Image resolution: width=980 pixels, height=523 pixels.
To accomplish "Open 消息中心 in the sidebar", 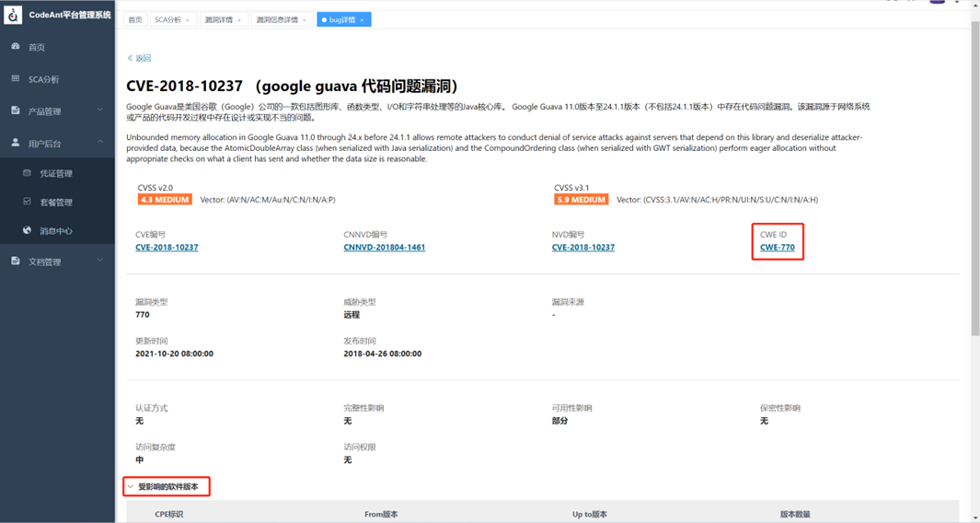I will coord(57,231).
